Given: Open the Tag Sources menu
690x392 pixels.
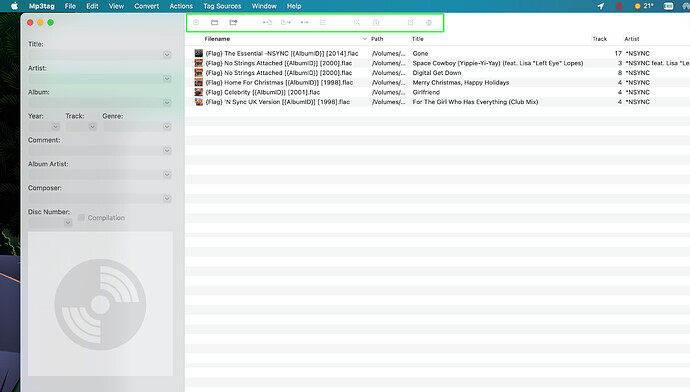Looking at the screenshot, I should click(222, 6).
